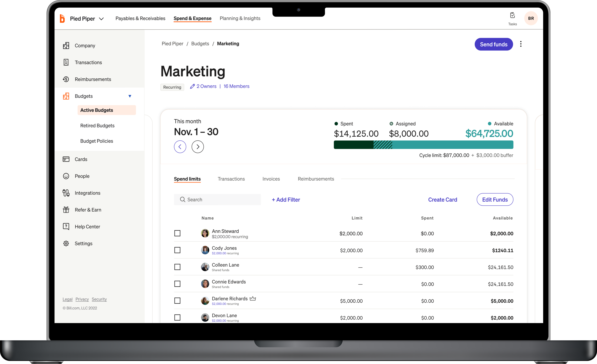This screenshot has height=364, width=597.
Task: Tick the checkbox next to Darlene Richards
Action: point(177,301)
